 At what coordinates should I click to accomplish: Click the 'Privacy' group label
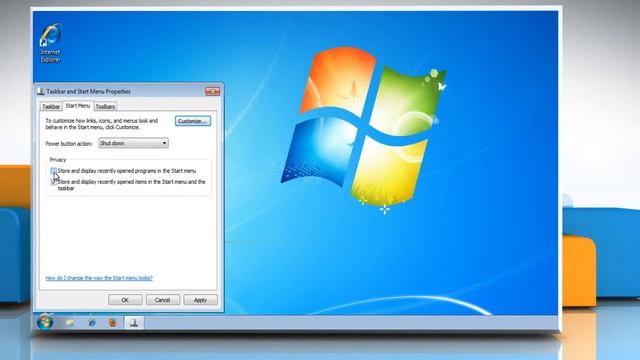click(58, 160)
